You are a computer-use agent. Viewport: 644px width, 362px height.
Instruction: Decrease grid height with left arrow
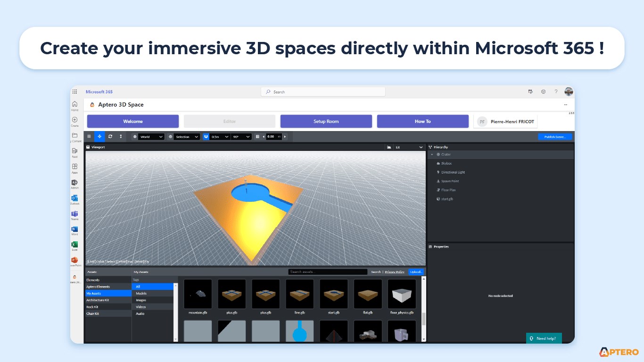(x=264, y=137)
